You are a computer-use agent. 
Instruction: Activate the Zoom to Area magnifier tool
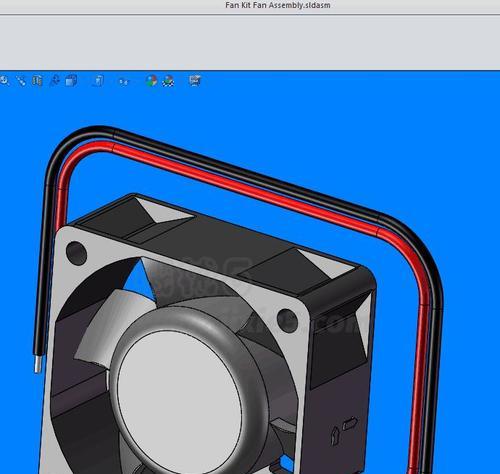click(x=5, y=81)
